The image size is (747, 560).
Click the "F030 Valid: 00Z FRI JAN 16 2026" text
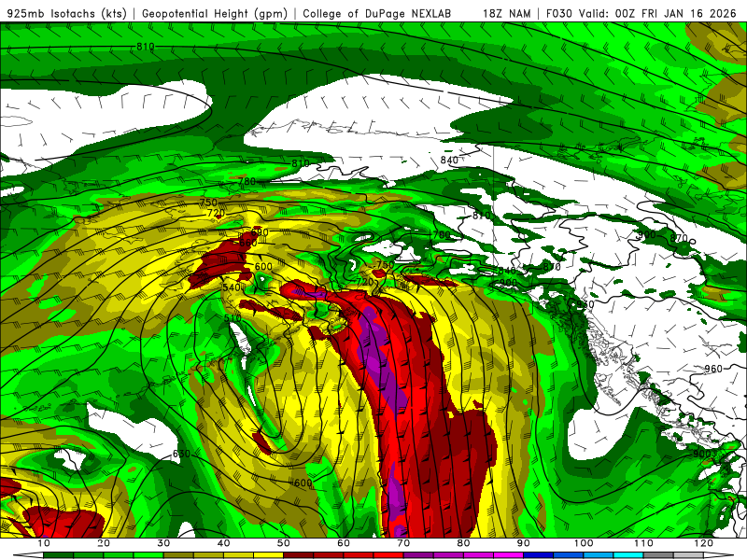[x=641, y=14]
